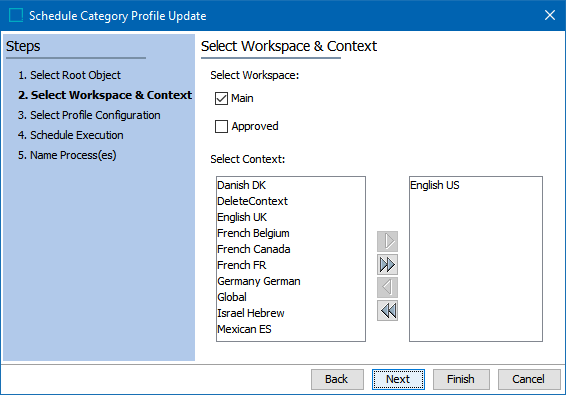This screenshot has height=395, width=566.
Task: Cancel the schedule wizard
Action: tap(529, 379)
